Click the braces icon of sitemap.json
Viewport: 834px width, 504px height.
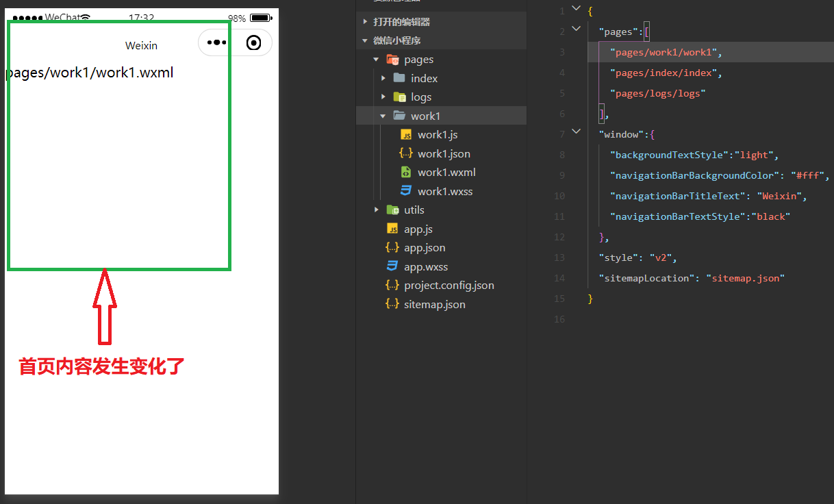pyautogui.click(x=392, y=304)
